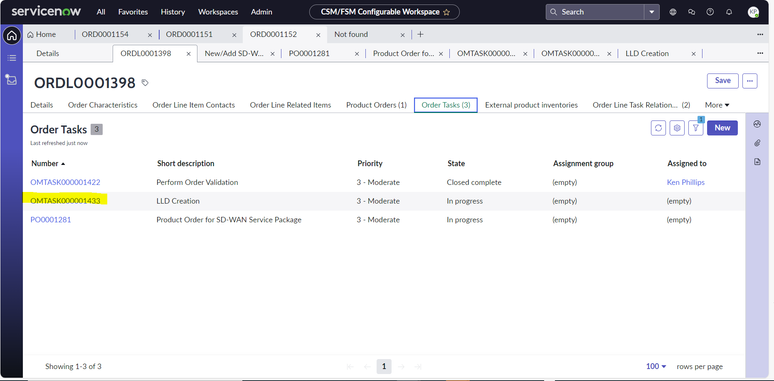Open the All menu
This screenshot has width=774, height=381.
(101, 12)
